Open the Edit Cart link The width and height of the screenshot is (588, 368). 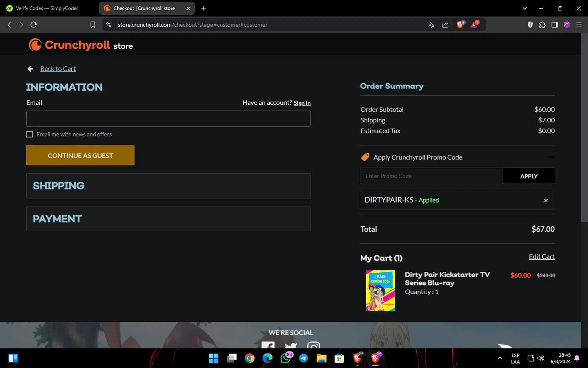[542, 257]
